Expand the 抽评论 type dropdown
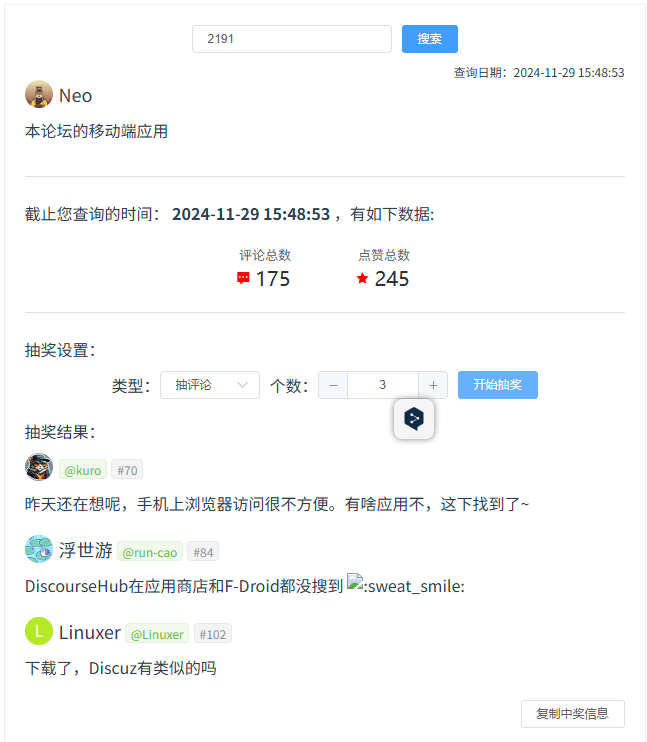The height and width of the screenshot is (742, 647). (x=210, y=385)
